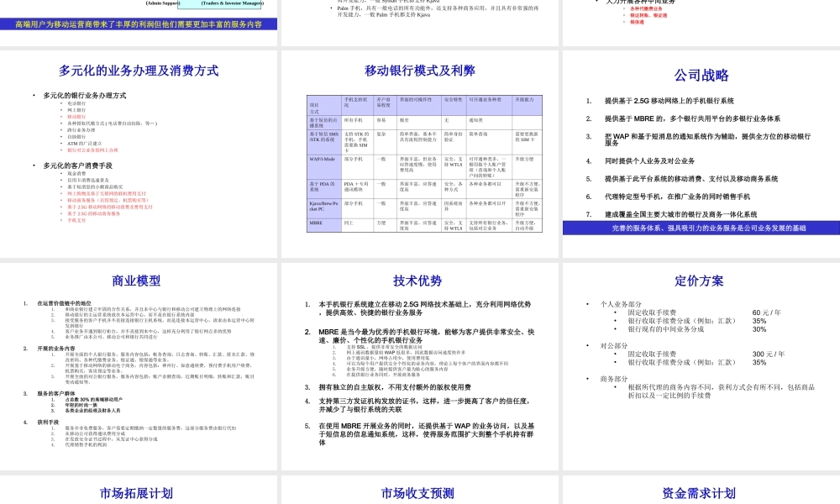Viewport: 840px width, 504px height.
Task: Click heading 获利手段
Action: tap(48, 423)
